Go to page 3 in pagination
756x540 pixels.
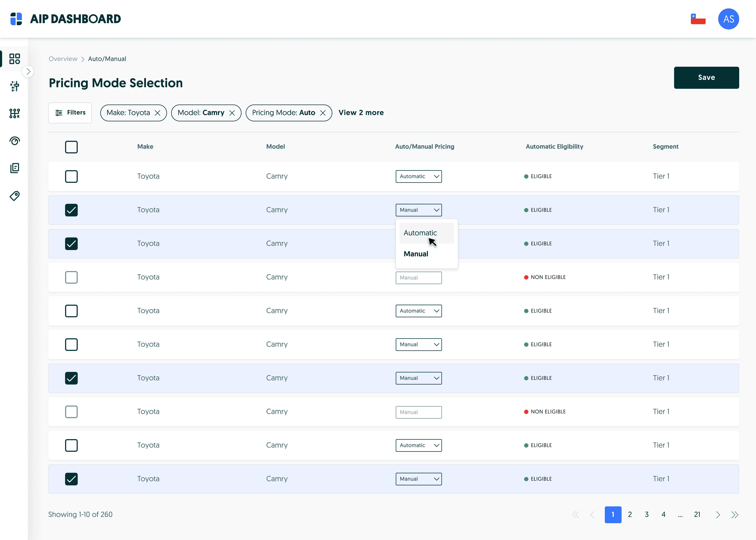(x=647, y=514)
